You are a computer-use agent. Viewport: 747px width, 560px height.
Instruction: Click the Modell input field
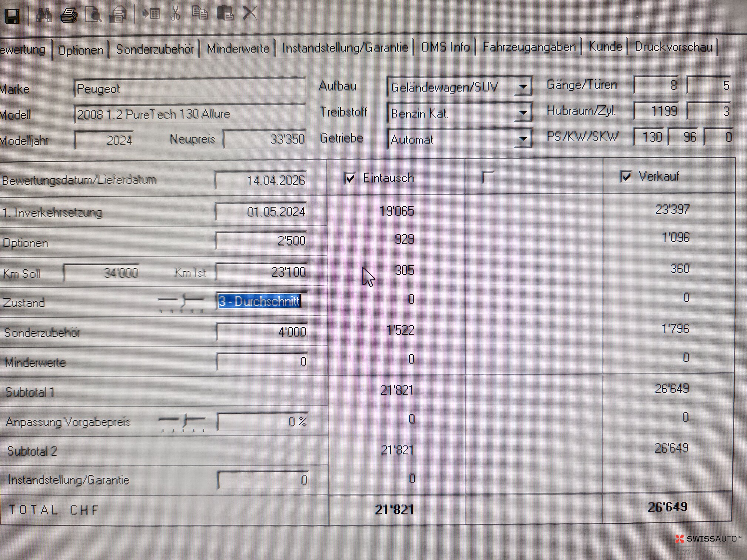[x=190, y=114]
